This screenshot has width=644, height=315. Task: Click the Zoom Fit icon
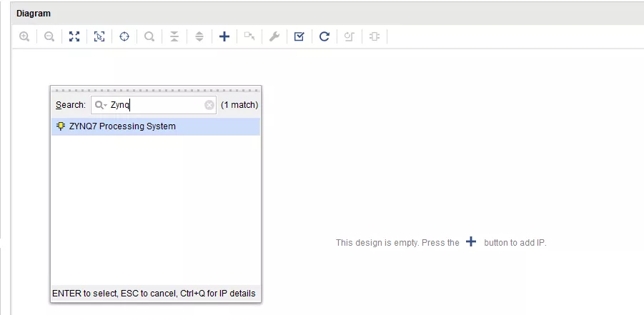pos(74,36)
